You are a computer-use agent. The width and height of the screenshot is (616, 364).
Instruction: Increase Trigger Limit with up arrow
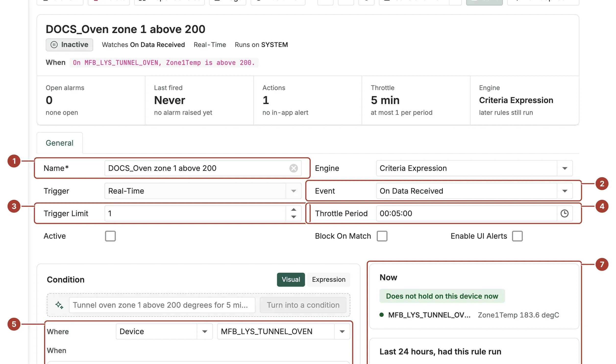(293, 210)
